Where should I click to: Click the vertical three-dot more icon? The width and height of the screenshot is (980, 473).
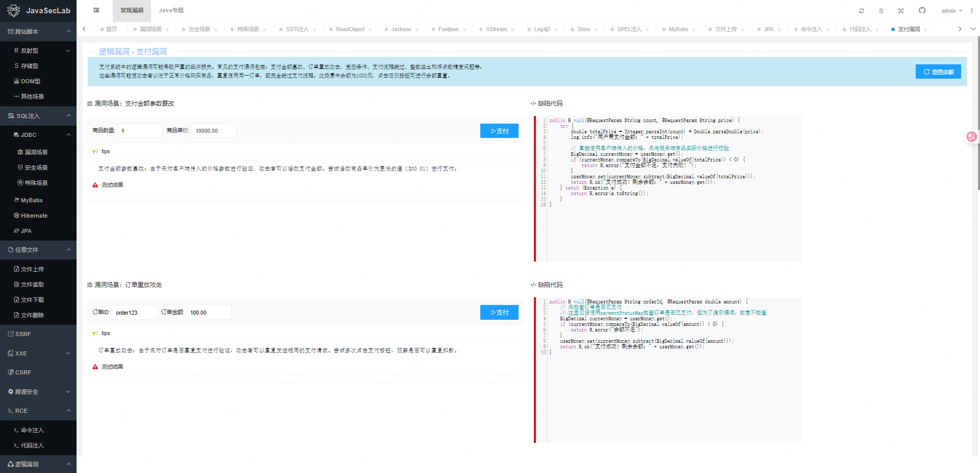[971, 11]
